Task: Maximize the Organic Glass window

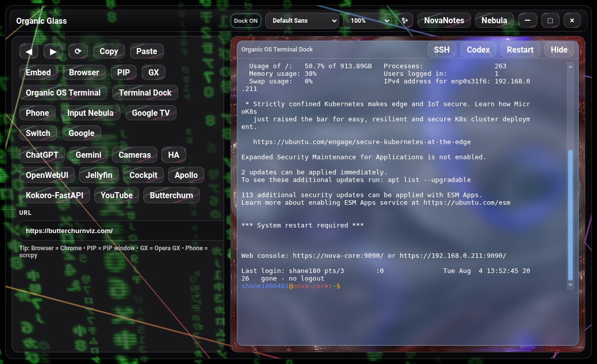Action: click(x=550, y=21)
